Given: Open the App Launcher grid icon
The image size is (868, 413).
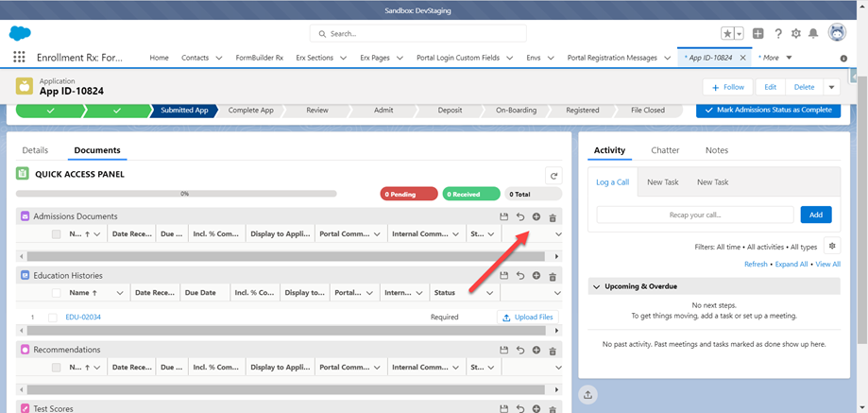Looking at the screenshot, I should (19, 58).
